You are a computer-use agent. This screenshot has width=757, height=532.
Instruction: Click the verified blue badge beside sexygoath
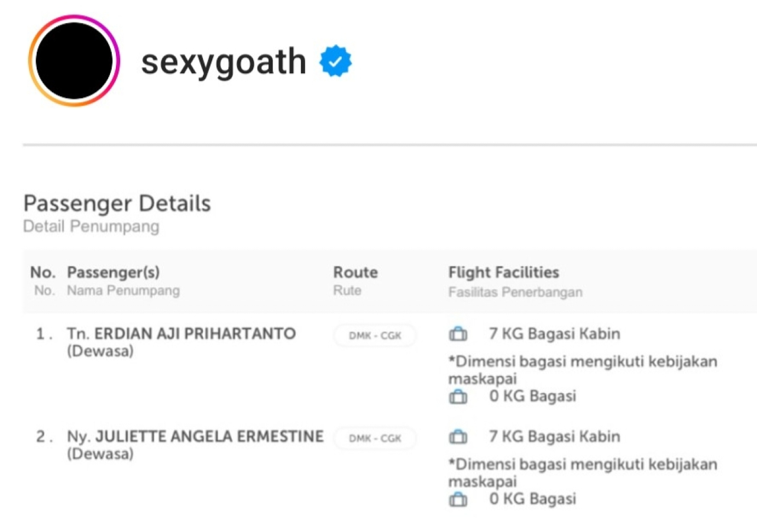click(x=335, y=61)
